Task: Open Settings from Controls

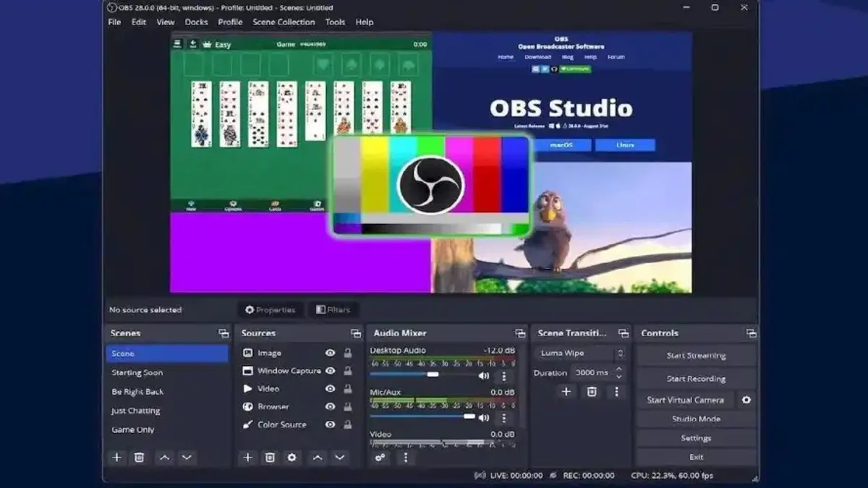Action: (696, 438)
